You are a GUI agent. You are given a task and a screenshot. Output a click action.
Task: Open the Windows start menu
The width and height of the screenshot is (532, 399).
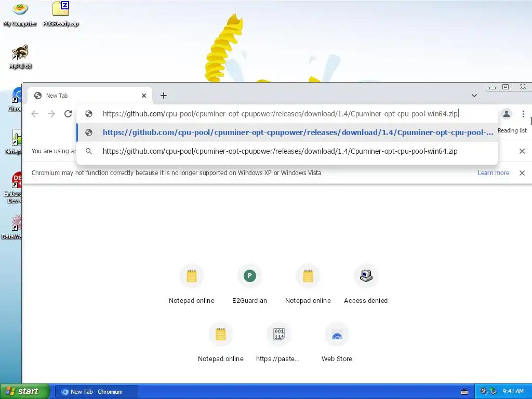point(24,391)
